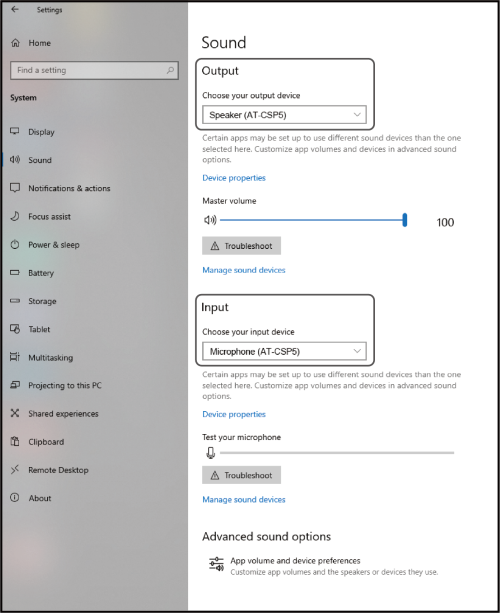The width and height of the screenshot is (500, 613).
Task: Click the Find a setting search box
Action: [94, 70]
